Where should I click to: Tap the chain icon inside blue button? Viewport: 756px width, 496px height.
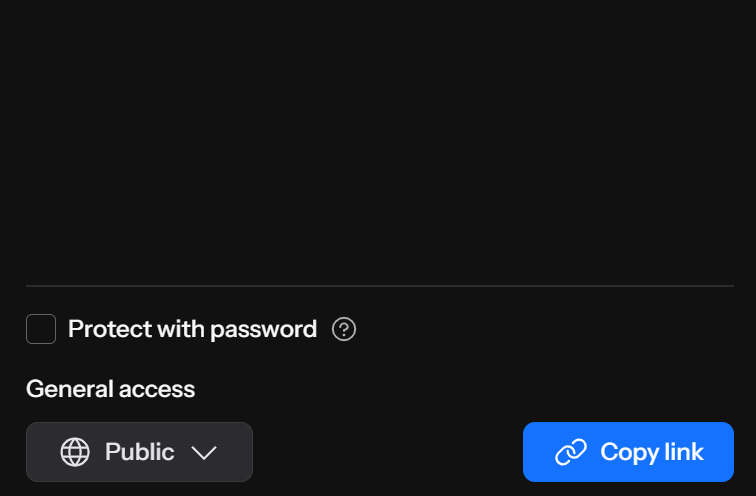coord(571,452)
